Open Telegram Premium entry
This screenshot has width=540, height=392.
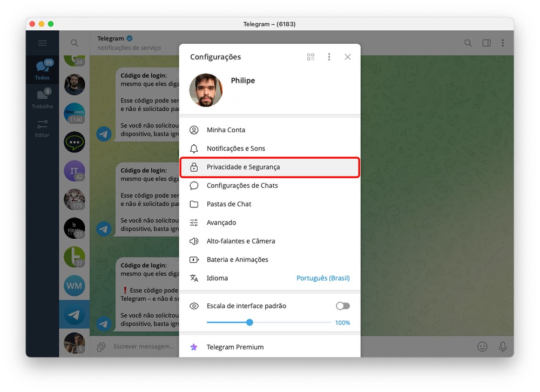click(235, 347)
